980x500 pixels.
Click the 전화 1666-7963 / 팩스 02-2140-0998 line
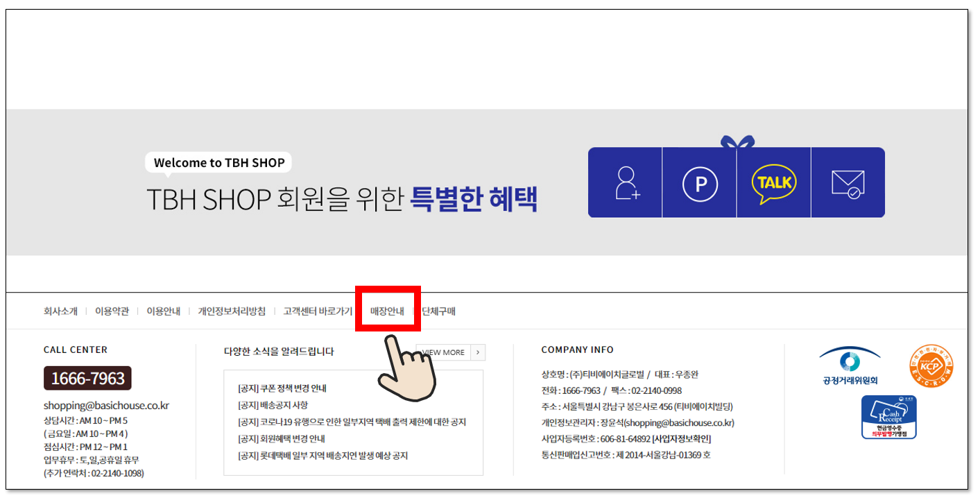[x=612, y=390]
